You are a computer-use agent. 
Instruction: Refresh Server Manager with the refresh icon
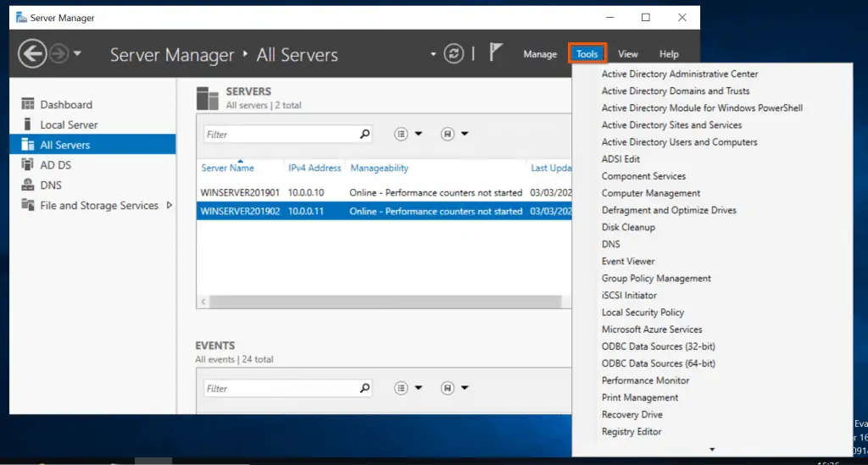(453, 53)
